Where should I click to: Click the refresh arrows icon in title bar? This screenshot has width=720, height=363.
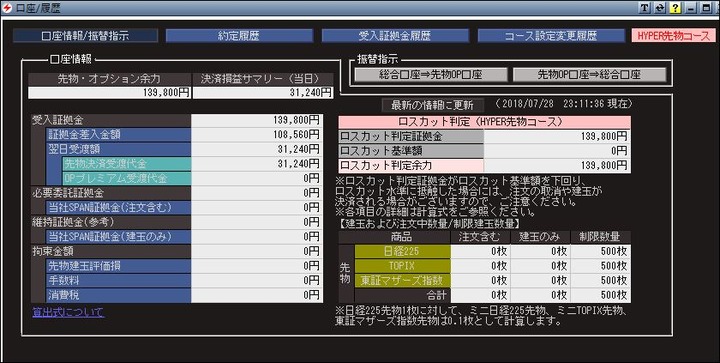point(660,8)
